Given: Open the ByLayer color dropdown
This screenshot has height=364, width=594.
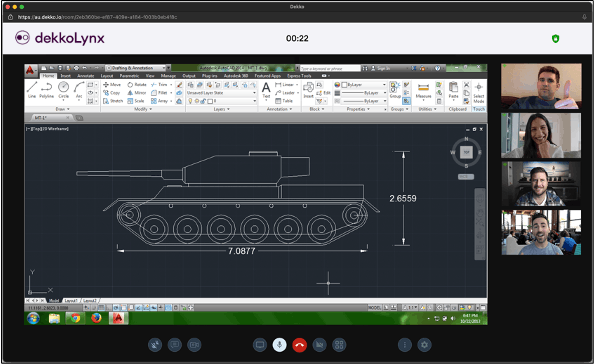Looking at the screenshot, I should click(364, 84).
